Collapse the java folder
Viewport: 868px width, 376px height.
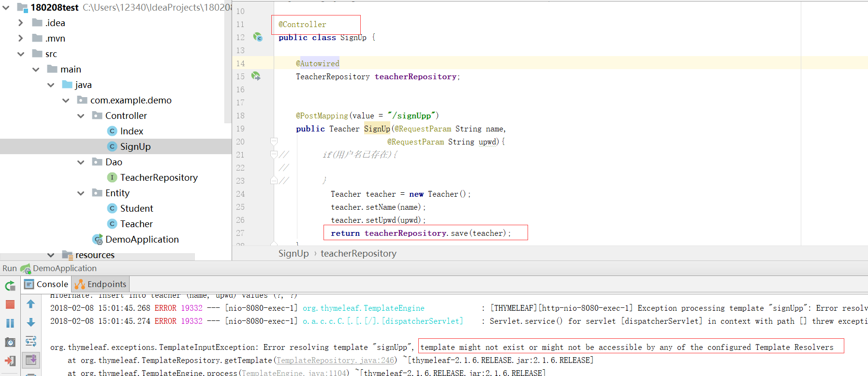(51, 85)
